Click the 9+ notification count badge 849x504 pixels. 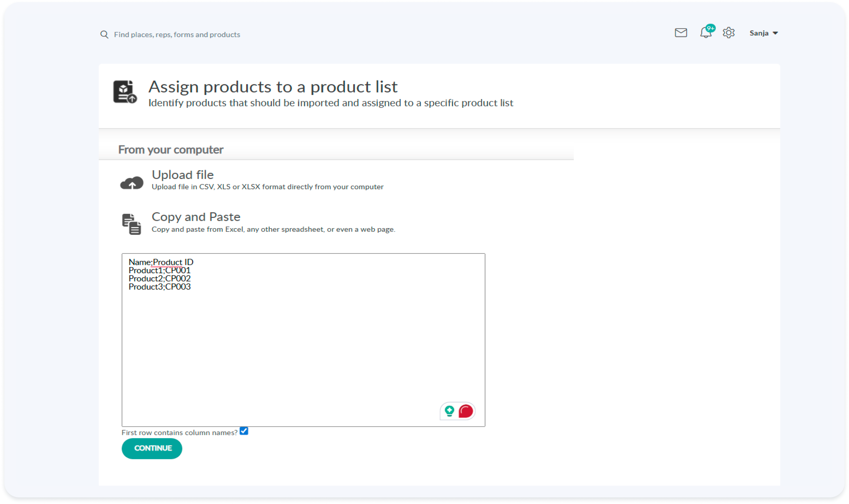(x=711, y=28)
